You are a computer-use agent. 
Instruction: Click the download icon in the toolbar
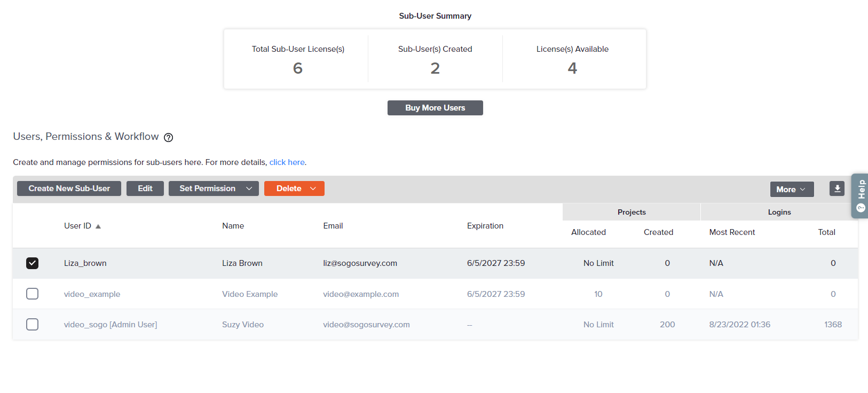pyautogui.click(x=837, y=188)
